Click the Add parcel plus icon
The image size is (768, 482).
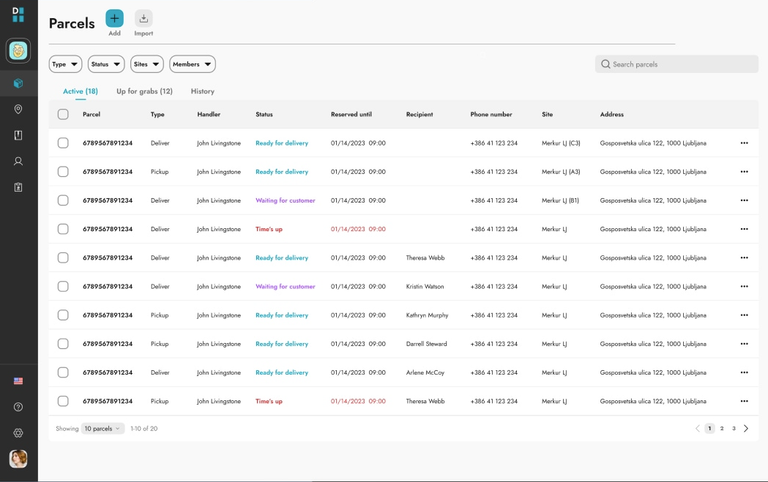pyautogui.click(x=114, y=19)
